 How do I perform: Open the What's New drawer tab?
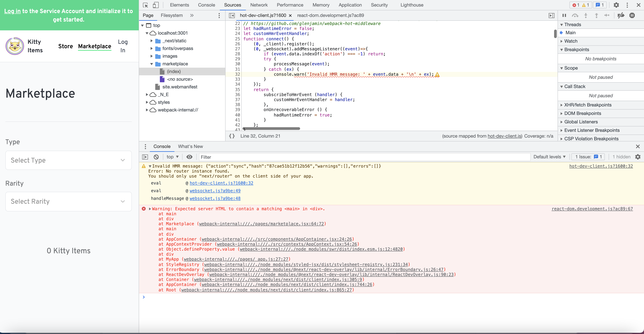coord(190,146)
